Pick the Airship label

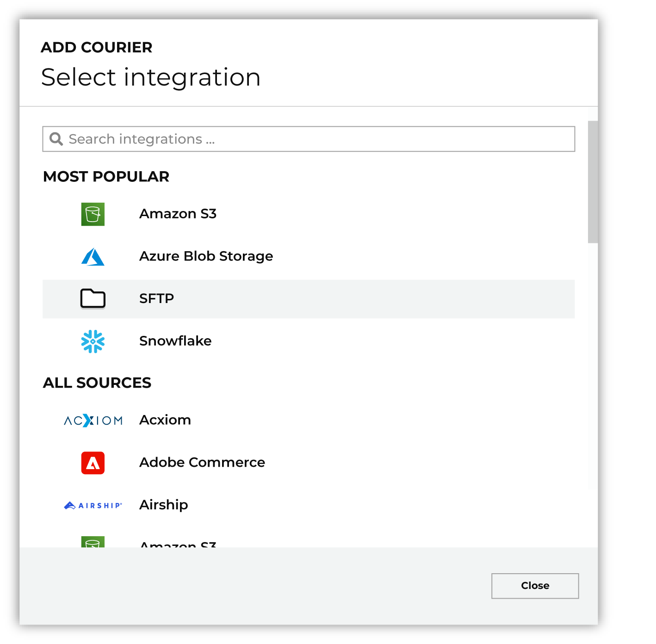click(x=163, y=505)
